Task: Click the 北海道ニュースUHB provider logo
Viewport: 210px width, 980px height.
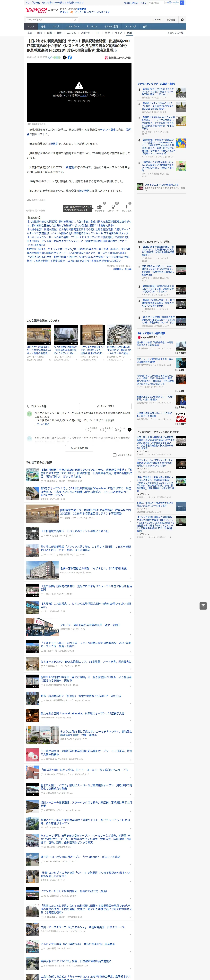Action: point(118,57)
